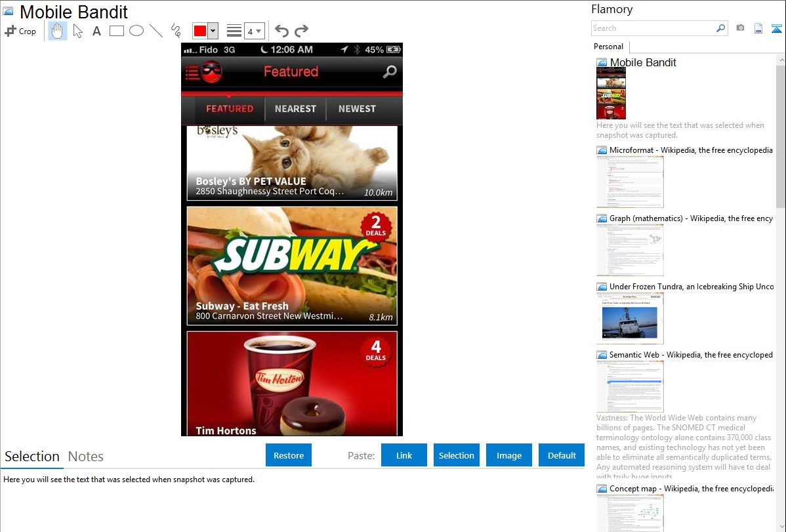Choose the arrow pointer selection tool

pos(77,31)
